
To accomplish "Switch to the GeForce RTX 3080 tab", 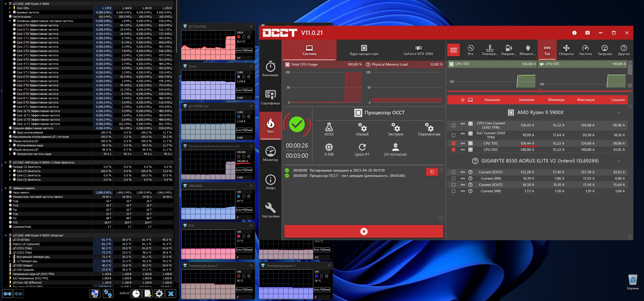I will 418,50.
